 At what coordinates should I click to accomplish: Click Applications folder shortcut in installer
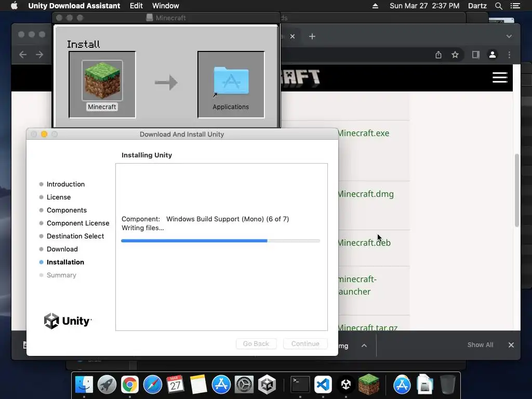tap(231, 82)
